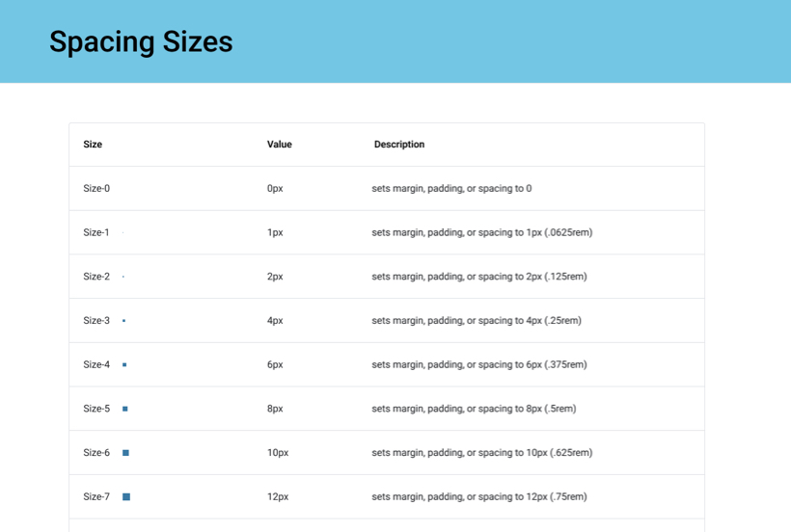This screenshot has height=532, width=791.
Task: Click the Size-3 small blue square
Action: [x=124, y=321]
